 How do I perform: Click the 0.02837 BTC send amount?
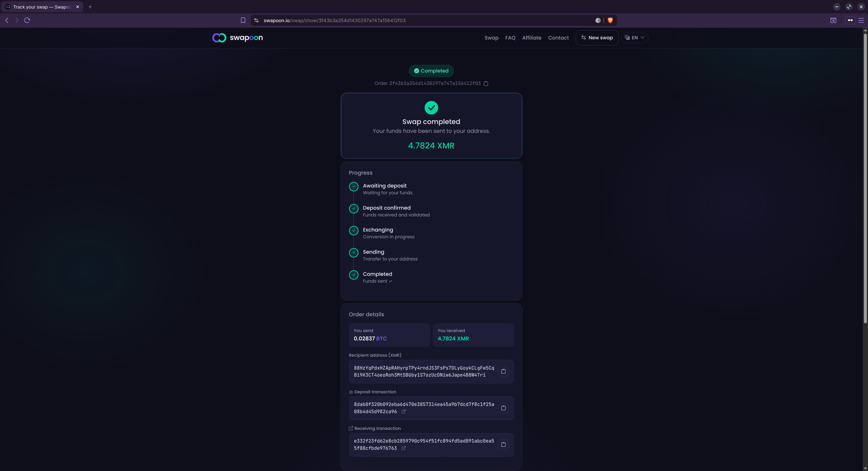(370, 339)
